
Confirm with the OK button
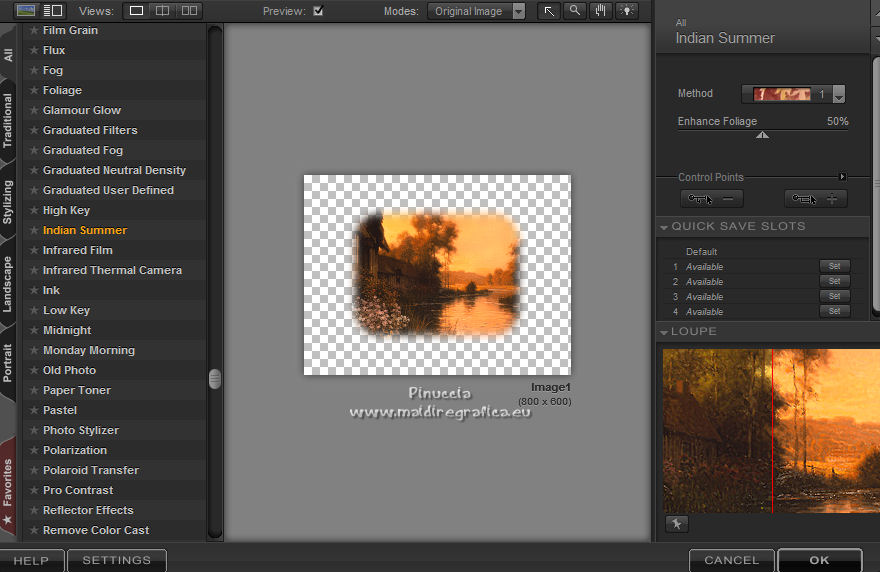820,560
